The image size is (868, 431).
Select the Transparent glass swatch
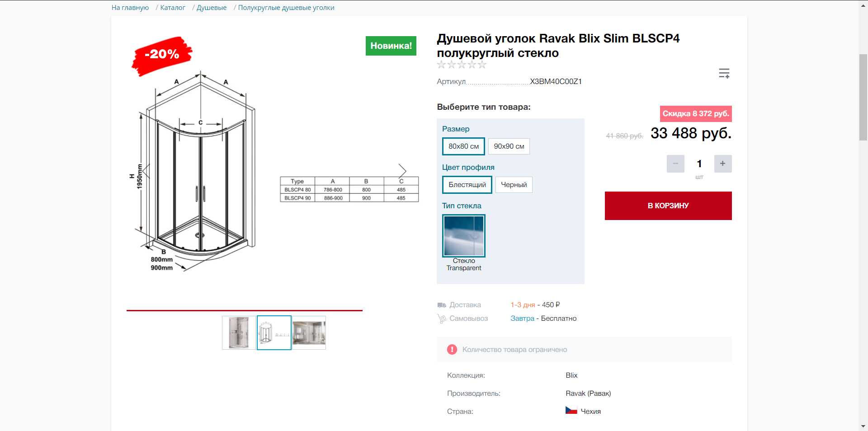click(x=464, y=236)
